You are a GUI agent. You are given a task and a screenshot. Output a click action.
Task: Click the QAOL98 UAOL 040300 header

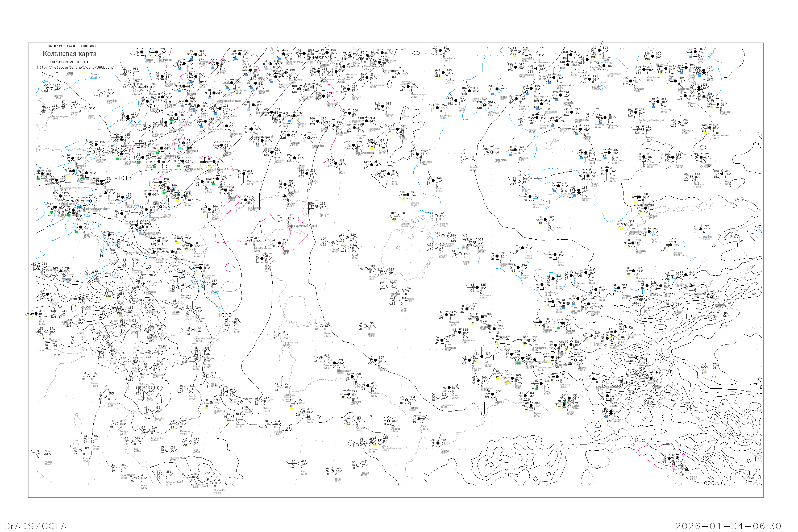[x=71, y=46]
